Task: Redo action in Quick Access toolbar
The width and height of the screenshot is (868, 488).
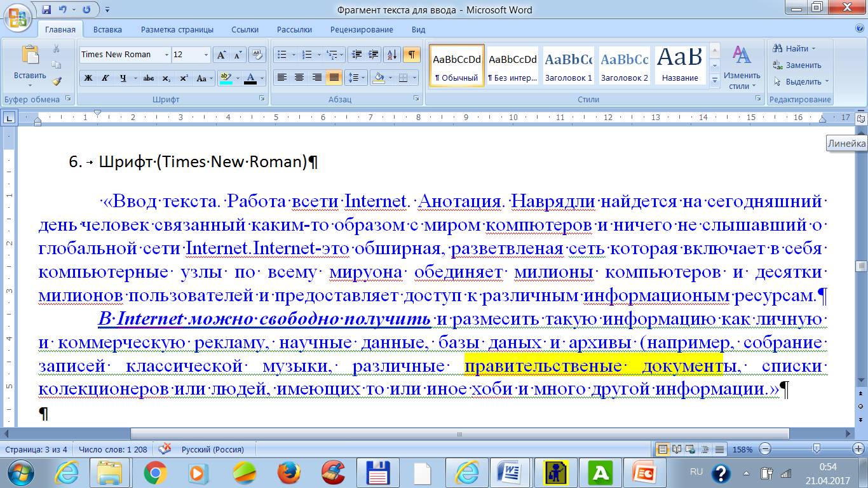Action: (x=86, y=10)
